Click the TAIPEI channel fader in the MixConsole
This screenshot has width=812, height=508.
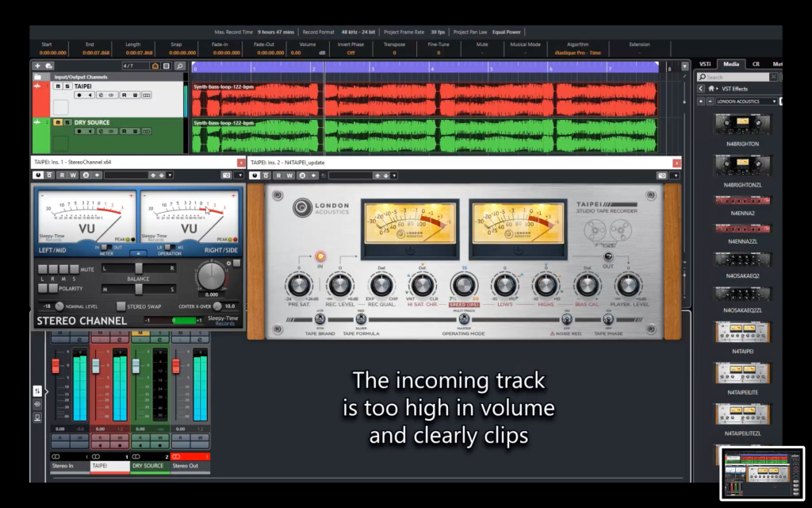pos(95,366)
